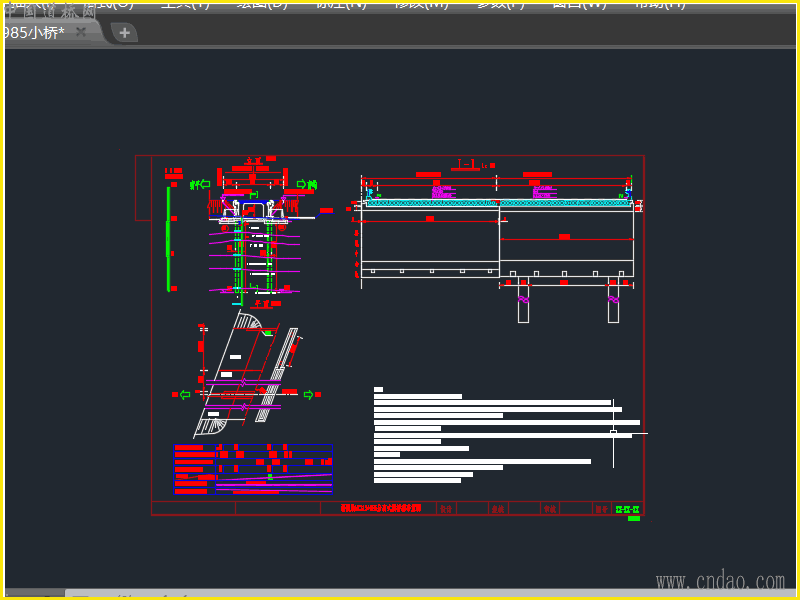Open the 窗口(W) menu
Image resolution: width=800 pixels, height=600 pixels.
click(579, 3)
